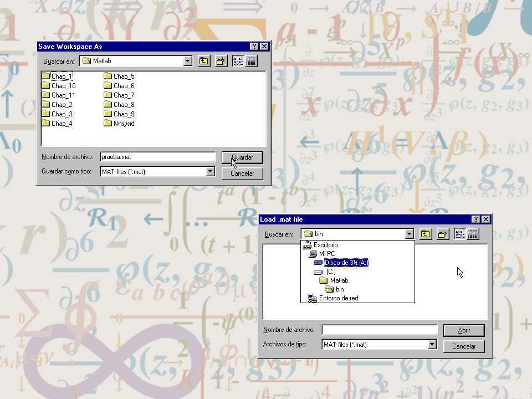
Task: Select bin folder in location list
Action: click(335, 289)
